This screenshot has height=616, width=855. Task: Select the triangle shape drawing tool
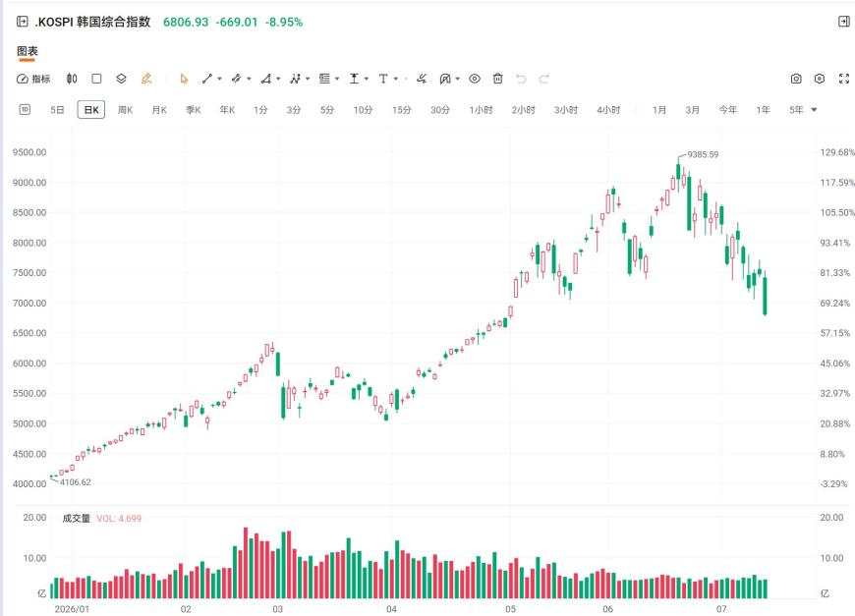[265, 79]
